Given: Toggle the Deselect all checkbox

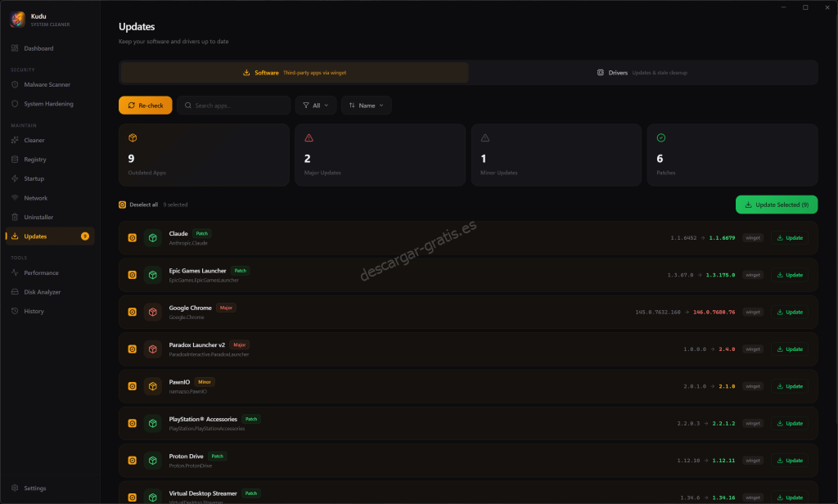Looking at the screenshot, I should 123,205.
